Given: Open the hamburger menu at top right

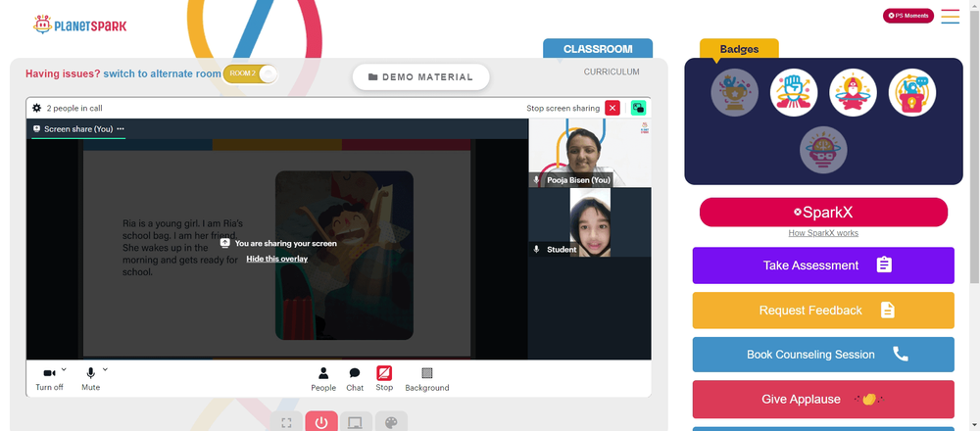Looking at the screenshot, I should (x=950, y=17).
